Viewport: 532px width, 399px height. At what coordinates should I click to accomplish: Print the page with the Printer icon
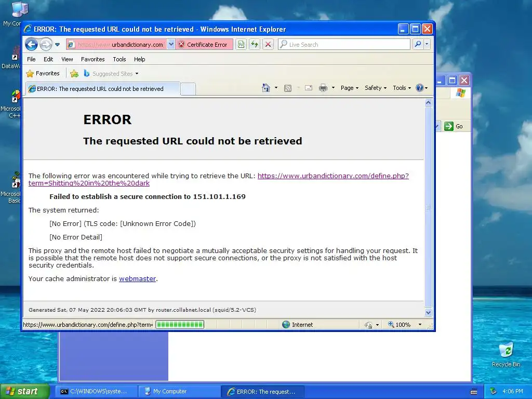click(323, 88)
